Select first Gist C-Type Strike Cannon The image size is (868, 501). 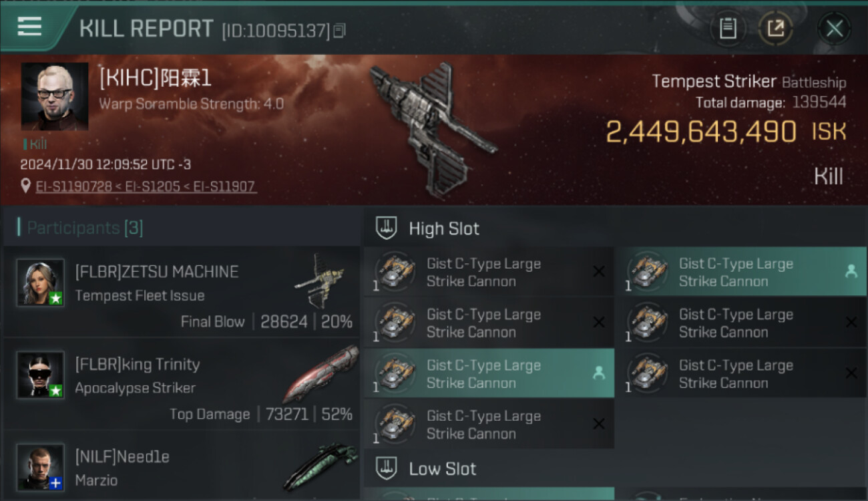tap(489, 272)
